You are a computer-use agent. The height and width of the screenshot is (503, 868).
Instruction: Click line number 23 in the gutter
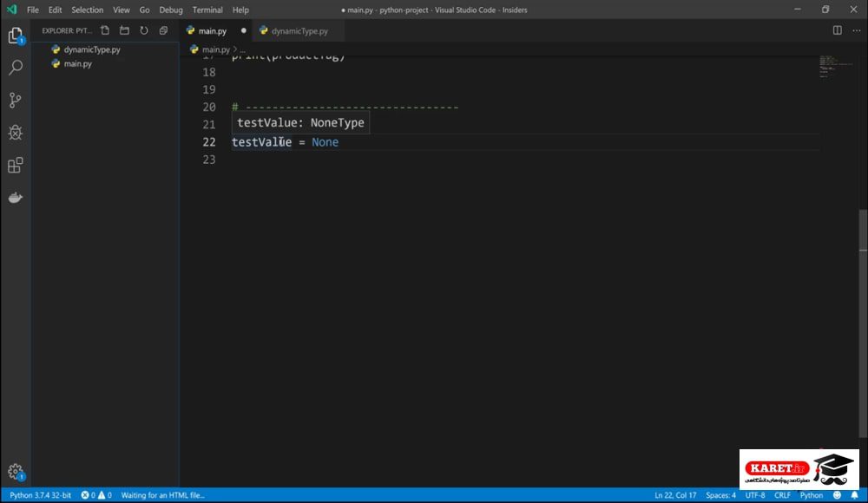click(208, 160)
